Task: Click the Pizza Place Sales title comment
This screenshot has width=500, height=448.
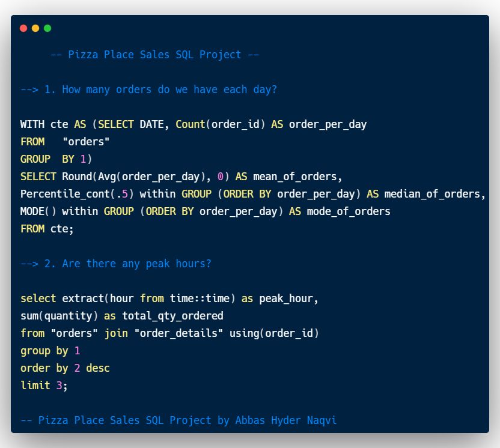Action: 154,55
